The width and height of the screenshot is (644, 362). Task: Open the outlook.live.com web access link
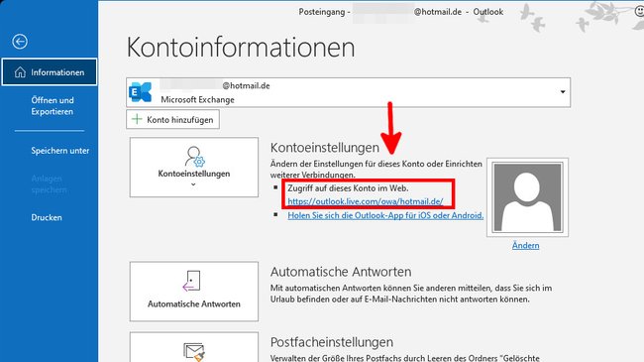click(x=366, y=201)
